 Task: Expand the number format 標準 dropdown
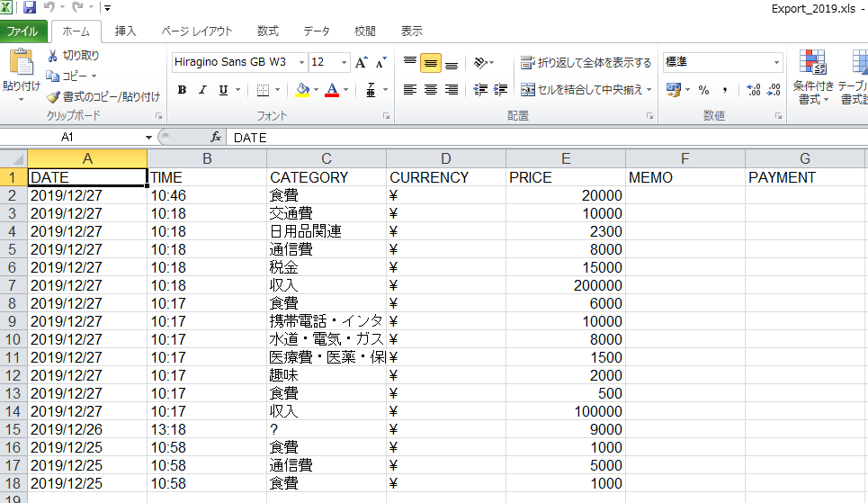[x=777, y=63]
